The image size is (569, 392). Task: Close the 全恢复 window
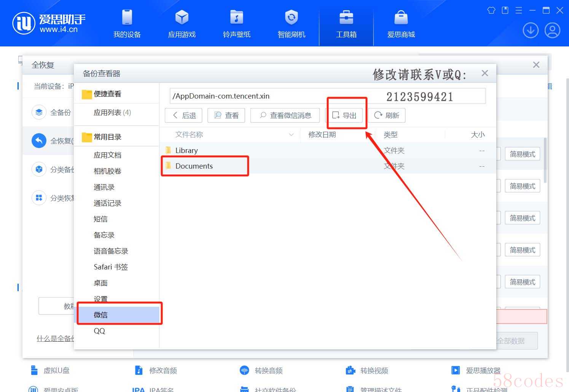536,65
